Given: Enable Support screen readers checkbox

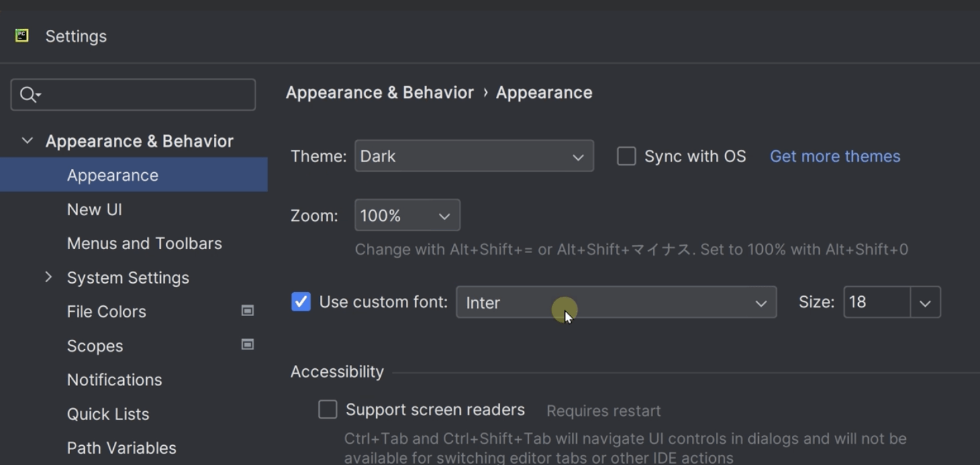Looking at the screenshot, I should coord(328,409).
